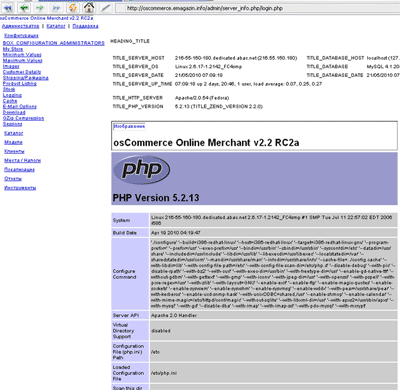Image resolution: width=400 pixels, height=390 pixels.
Task: Click the TITLE_HTTP_SERVER label
Action: click(x=138, y=98)
